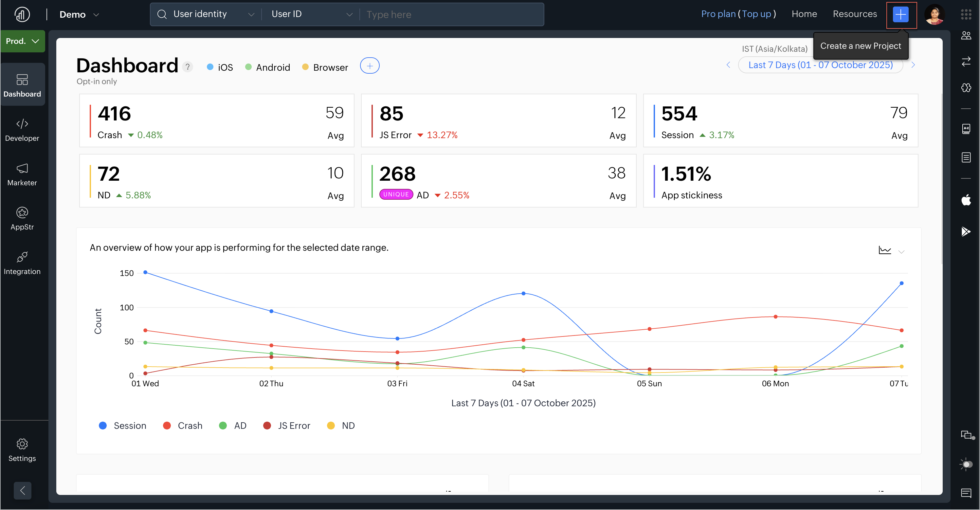Expand the Demo project dropdown
Image resolution: width=980 pixels, height=510 pixels.
[x=79, y=14]
